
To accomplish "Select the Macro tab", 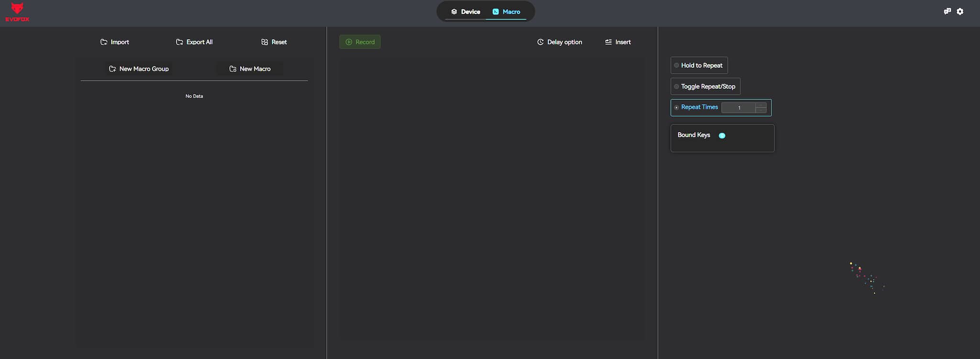I will pyautogui.click(x=506, y=12).
